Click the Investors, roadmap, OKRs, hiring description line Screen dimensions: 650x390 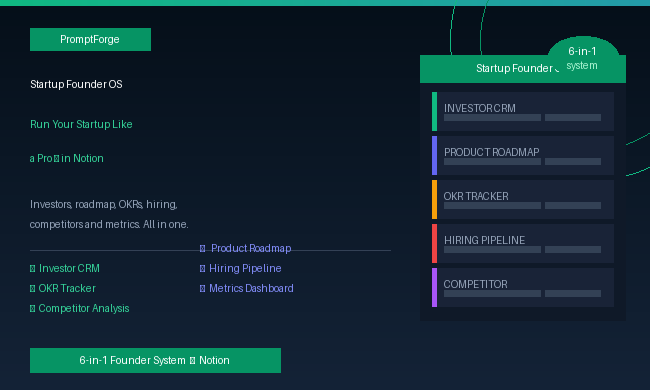pos(104,204)
